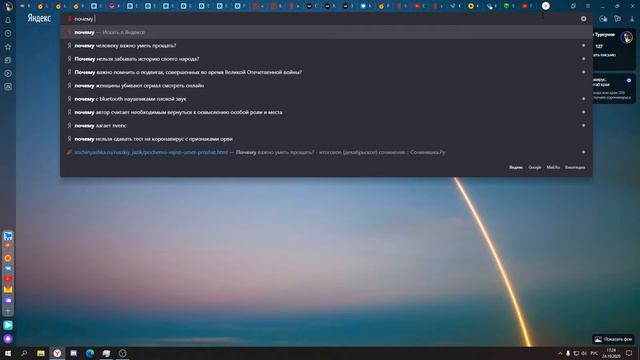Open the downloads arrow icon
Viewport: 640px width, 360px height.
point(632,19)
